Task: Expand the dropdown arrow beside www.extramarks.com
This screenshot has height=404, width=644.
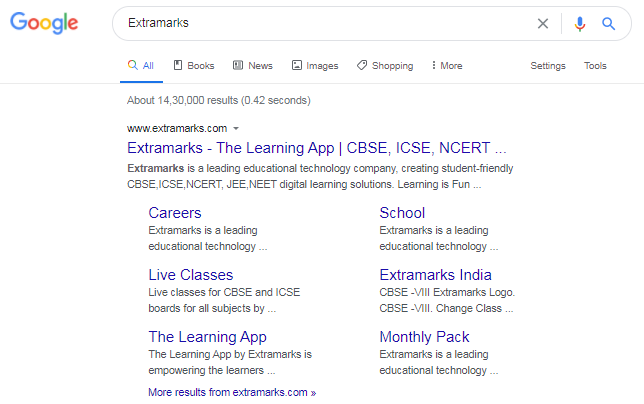Action: 236,129
